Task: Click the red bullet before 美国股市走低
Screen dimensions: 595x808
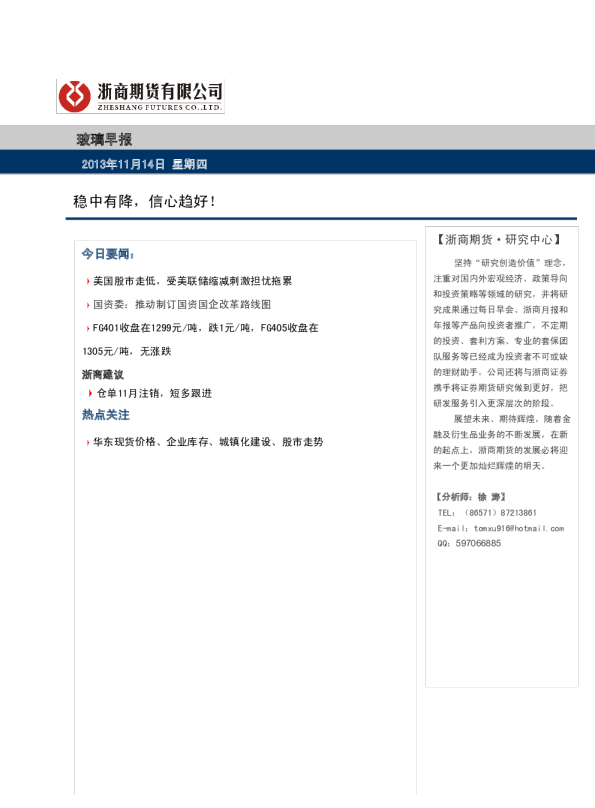Action: pos(88,281)
